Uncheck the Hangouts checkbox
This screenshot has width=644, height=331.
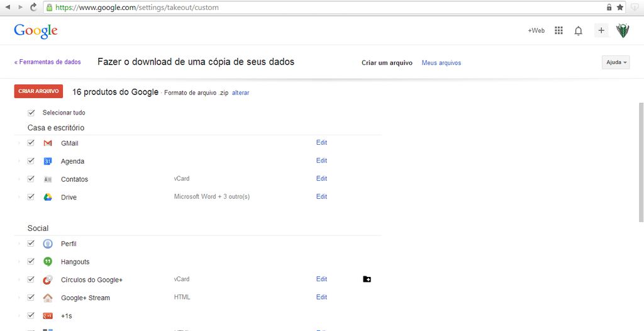click(31, 262)
